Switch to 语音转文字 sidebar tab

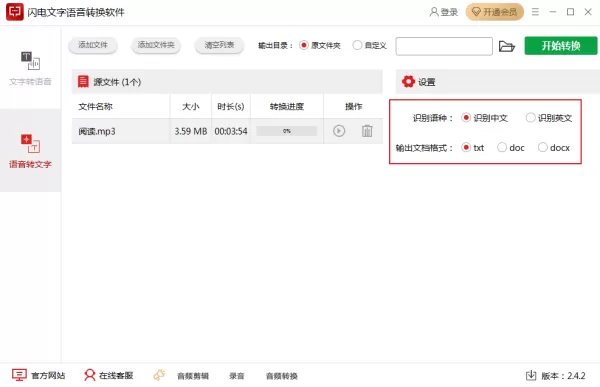[x=30, y=150]
